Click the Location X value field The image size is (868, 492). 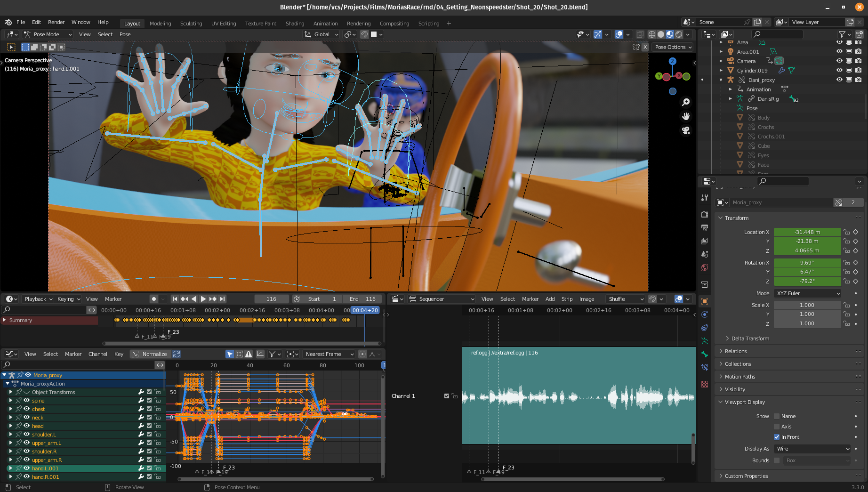(x=807, y=232)
